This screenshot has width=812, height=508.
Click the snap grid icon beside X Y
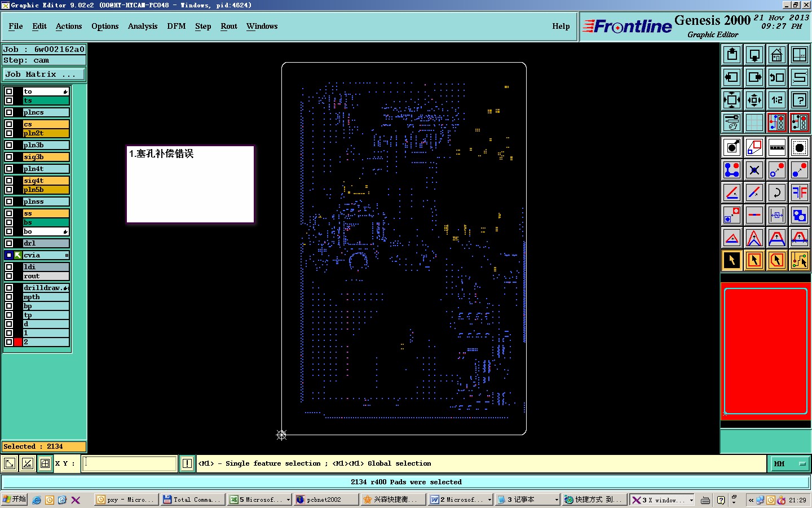pos(45,464)
